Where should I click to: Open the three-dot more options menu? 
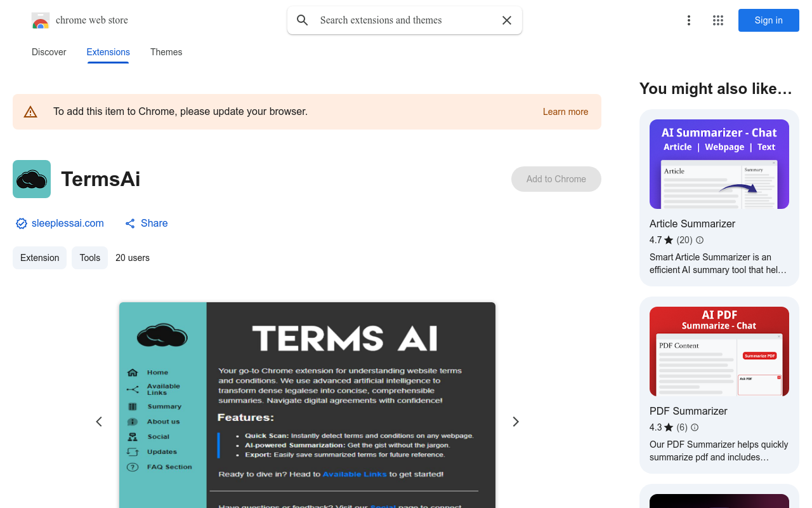click(689, 20)
